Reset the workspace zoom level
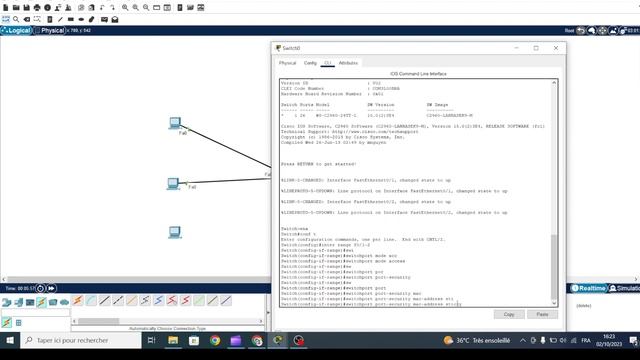This screenshot has width=640, height=360. [136, 7]
